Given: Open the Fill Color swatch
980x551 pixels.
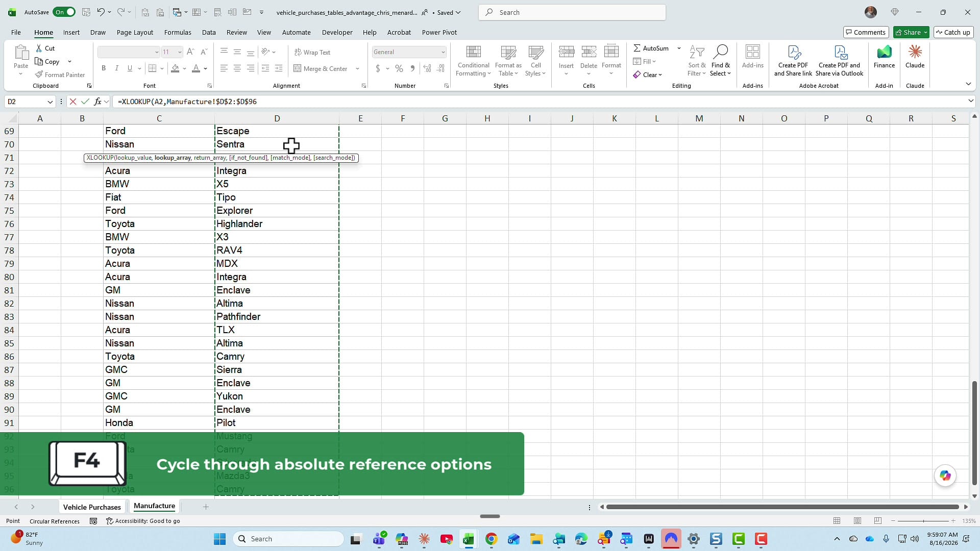Looking at the screenshot, I should pos(176,68).
